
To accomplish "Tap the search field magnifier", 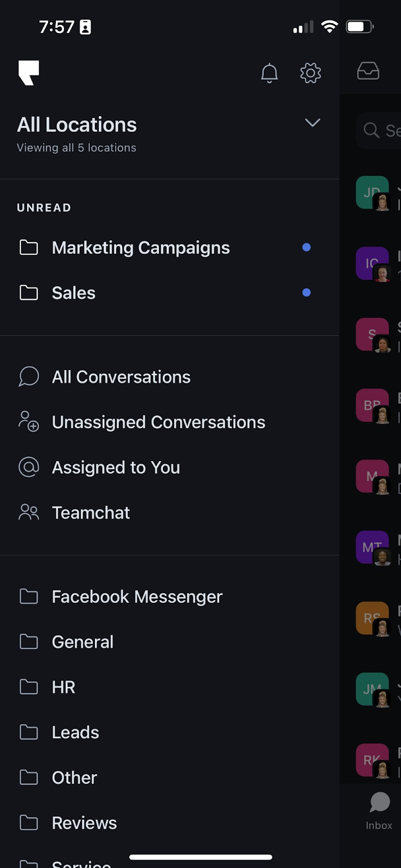I will coord(371,130).
